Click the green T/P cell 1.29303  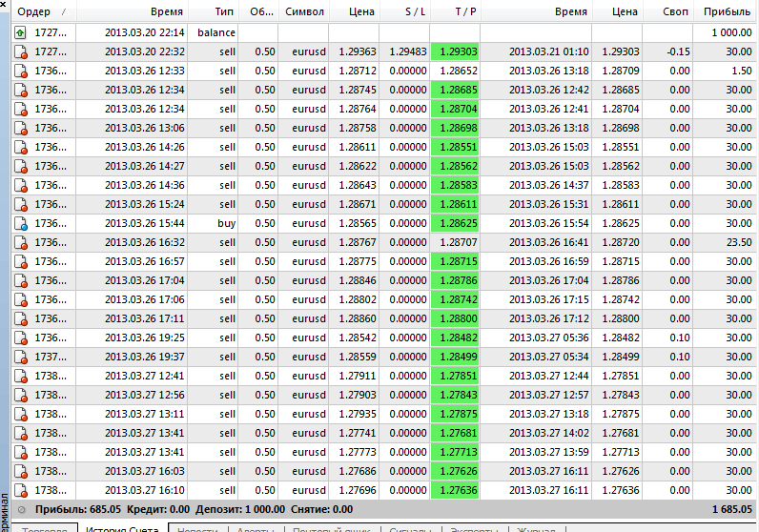pos(455,51)
